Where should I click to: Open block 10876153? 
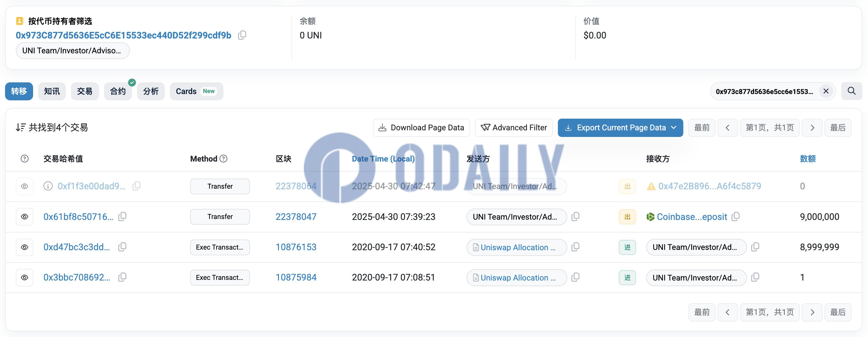[296, 247]
